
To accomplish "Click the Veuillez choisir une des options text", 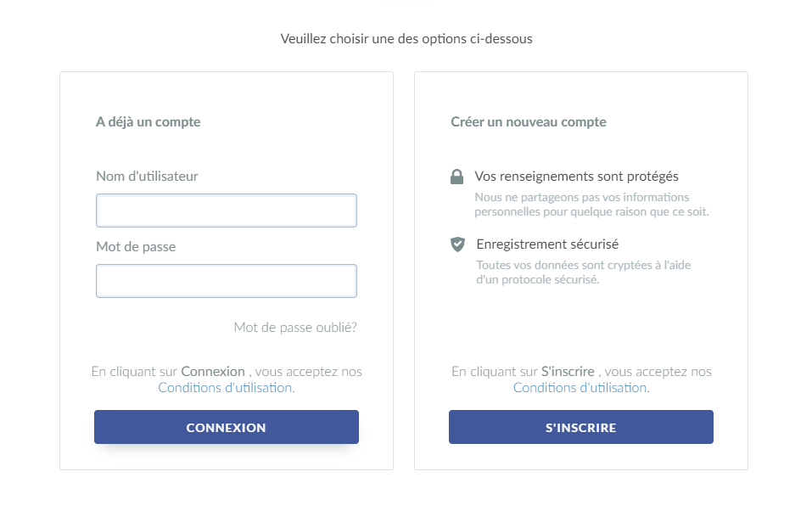I will click(x=406, y=39).
